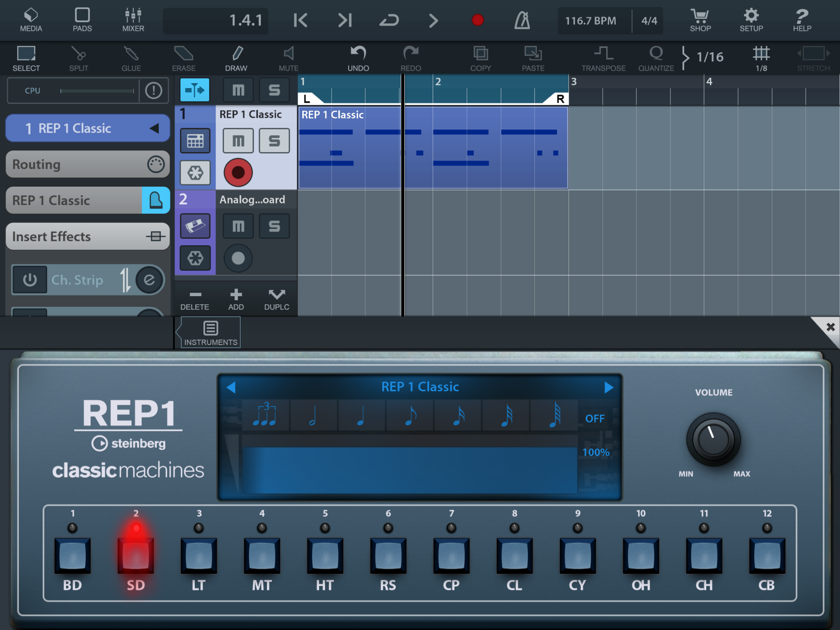Click PASTE

(x=533, y=58)
